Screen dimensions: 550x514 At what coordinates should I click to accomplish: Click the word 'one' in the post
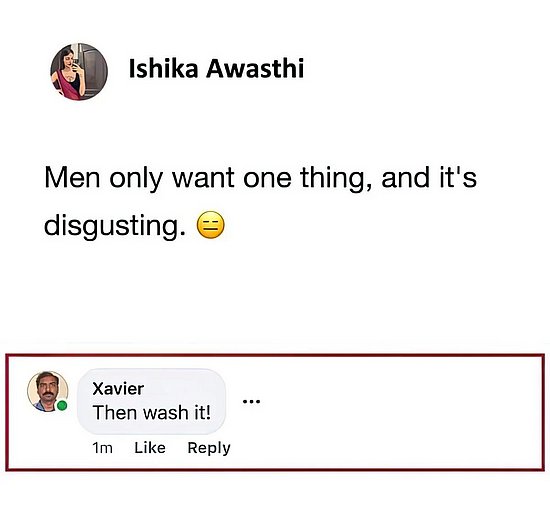267,179
